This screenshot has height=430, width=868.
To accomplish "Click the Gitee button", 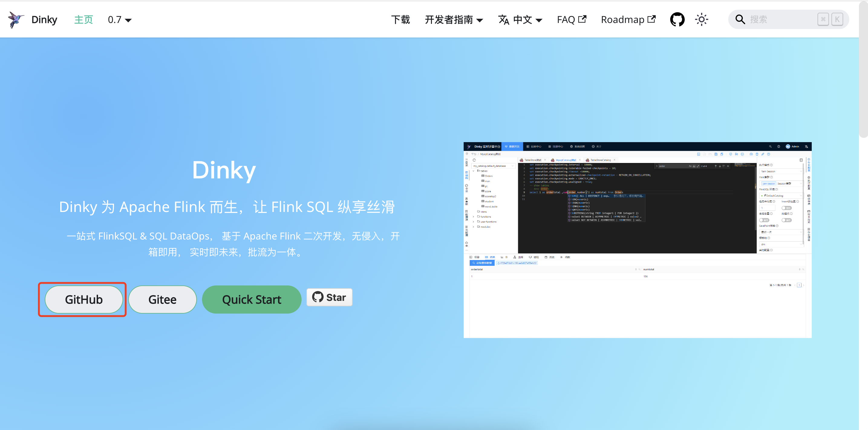I will 162,299.
